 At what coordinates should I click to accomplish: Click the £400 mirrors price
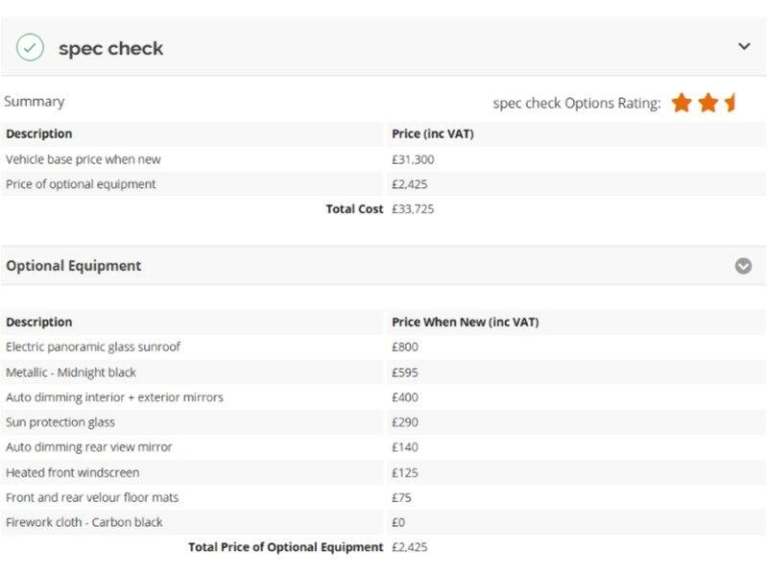tap(405, 397)
